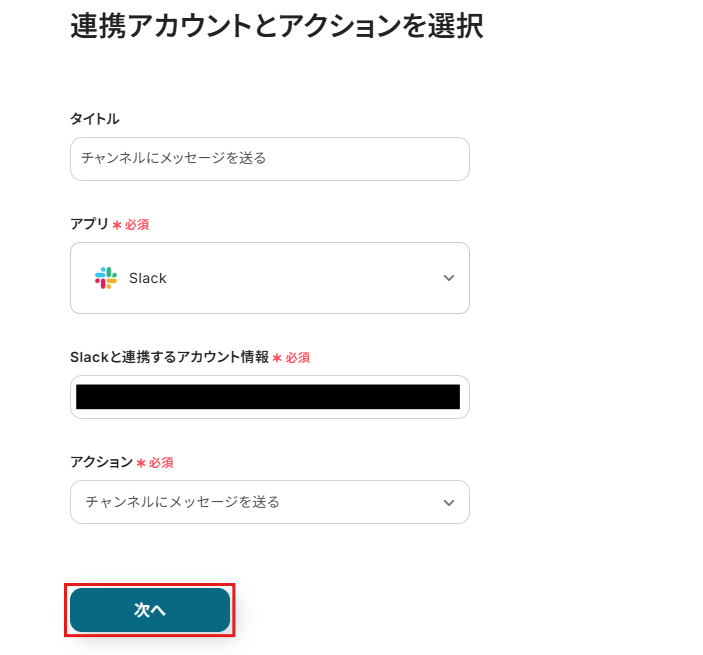Click the Slack name text in selector
703x655 pixels.
[148, 278]
